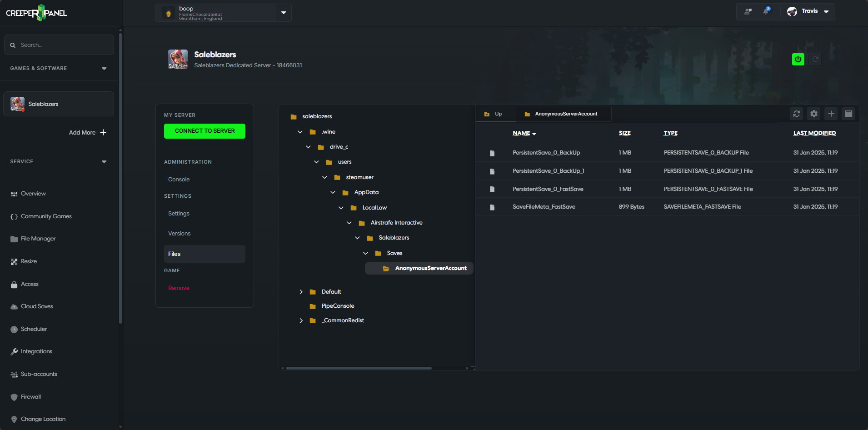Click the red Remove link
Viewport: 868px width, 430px height.
click(x=179, y=288)
